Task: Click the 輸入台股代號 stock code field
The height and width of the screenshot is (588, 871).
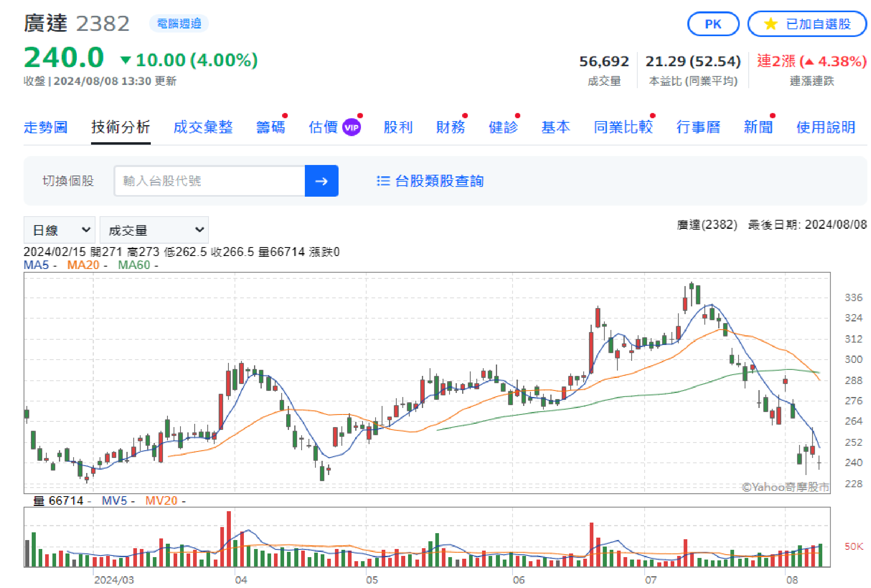Action: 209,181
